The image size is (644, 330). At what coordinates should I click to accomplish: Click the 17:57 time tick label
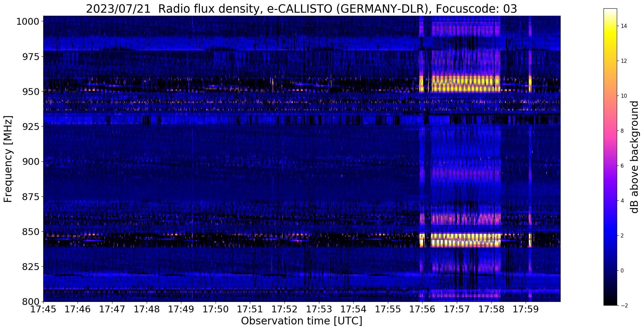457,309
